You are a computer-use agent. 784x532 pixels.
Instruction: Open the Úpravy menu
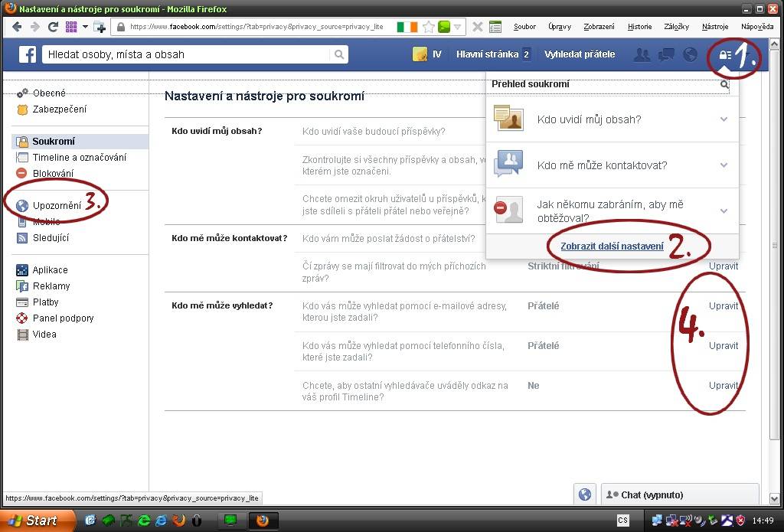point(560,27)
